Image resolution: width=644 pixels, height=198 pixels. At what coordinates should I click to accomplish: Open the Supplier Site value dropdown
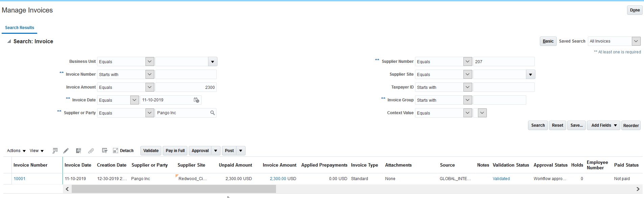pos(530,74)
